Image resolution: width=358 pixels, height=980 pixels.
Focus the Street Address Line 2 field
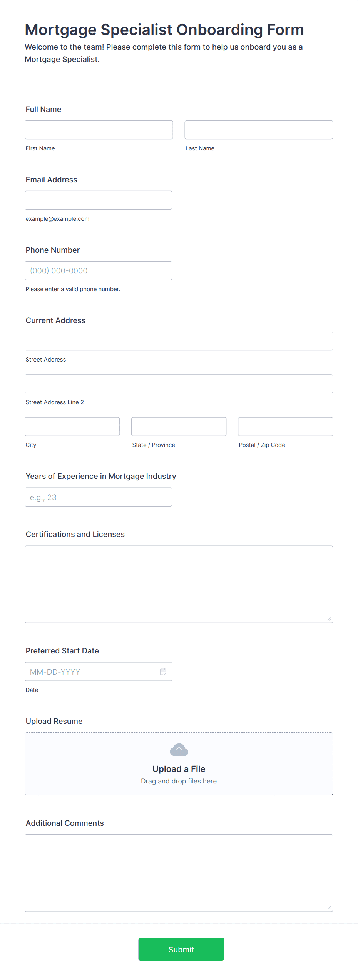[x=179, y=384]
